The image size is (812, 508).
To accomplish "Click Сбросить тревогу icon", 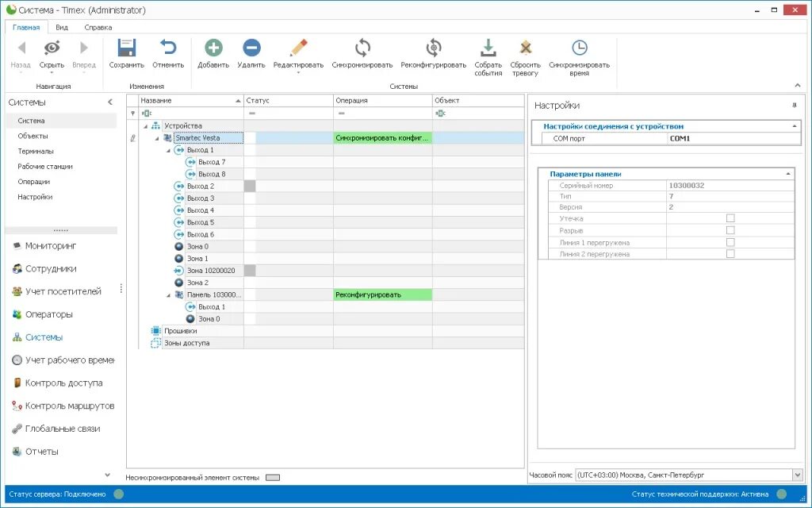I will tap(526, 48).
